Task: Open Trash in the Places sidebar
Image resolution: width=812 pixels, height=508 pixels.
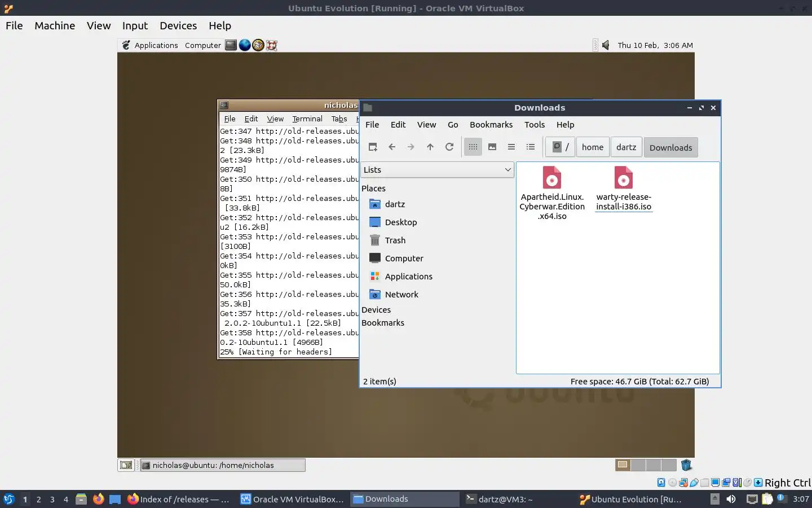Action: [387, 240]
